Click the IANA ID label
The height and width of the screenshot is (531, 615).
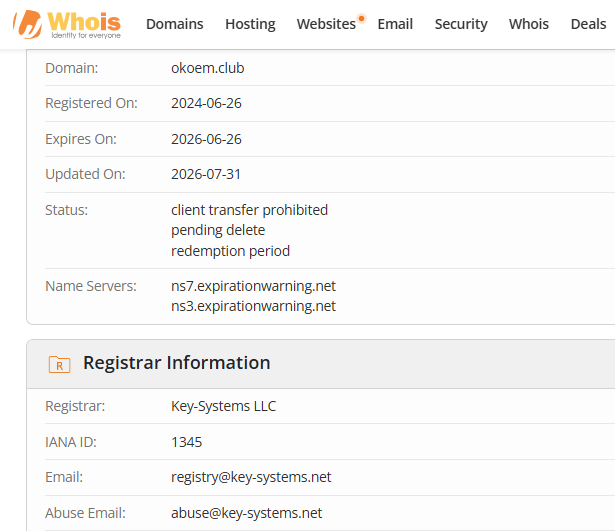click(x=71, y=442)
